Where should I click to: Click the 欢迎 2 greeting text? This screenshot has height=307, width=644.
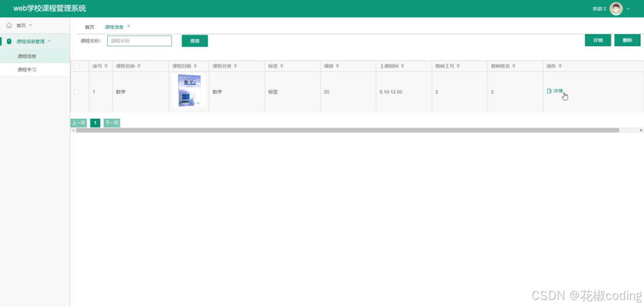point(599,9)
